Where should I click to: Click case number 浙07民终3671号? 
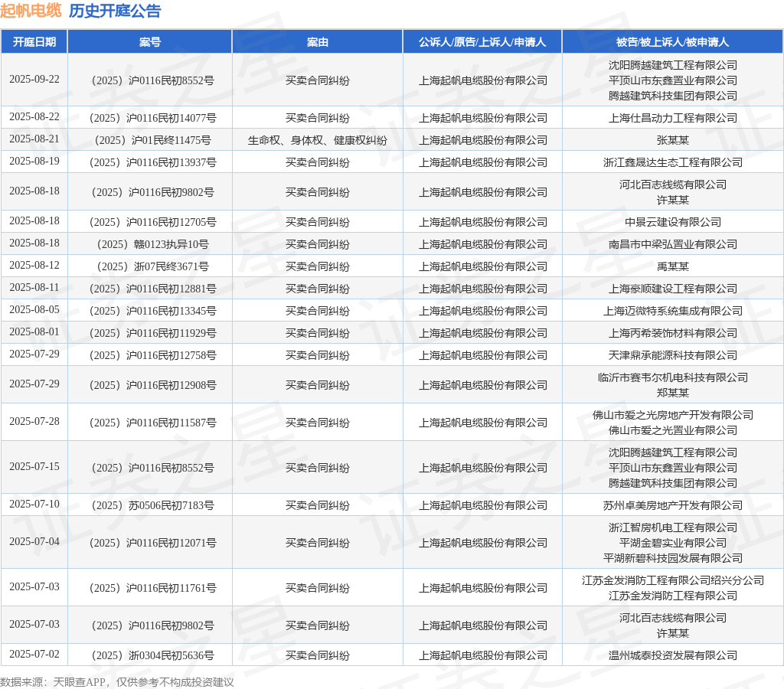(x=152, y=266)
